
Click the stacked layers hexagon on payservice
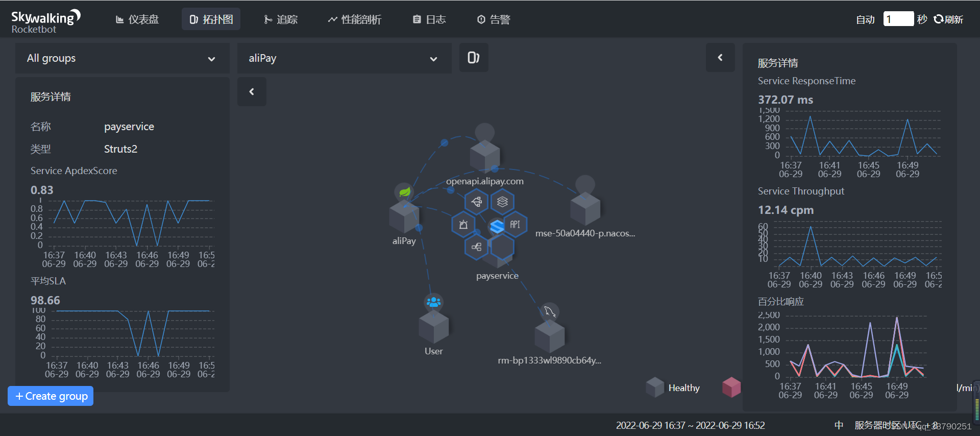click(x=502, y=202)
